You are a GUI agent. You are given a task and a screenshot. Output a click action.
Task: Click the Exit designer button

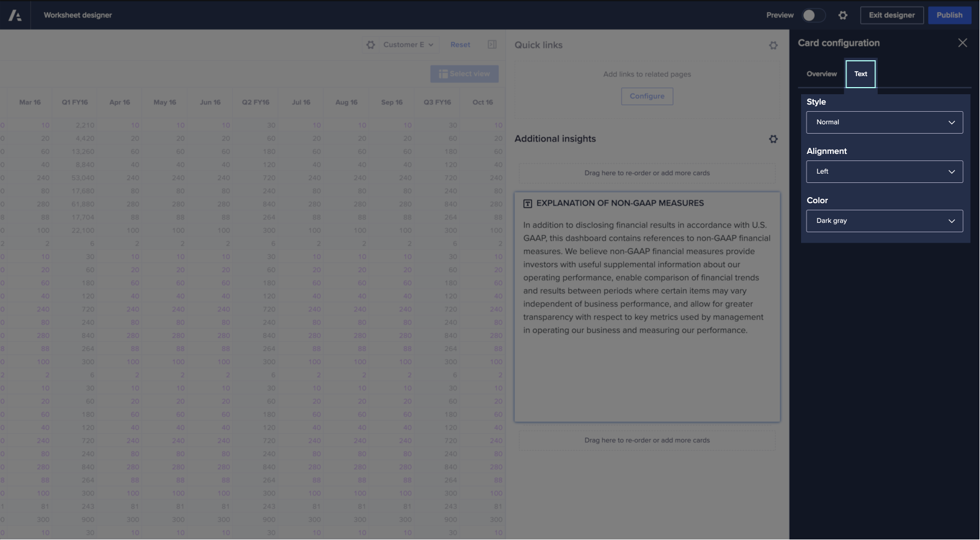click(x=892, y=15)
